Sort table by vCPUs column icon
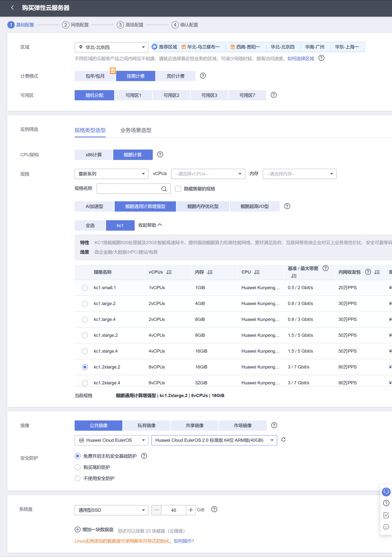 click(x=169, y=272)
